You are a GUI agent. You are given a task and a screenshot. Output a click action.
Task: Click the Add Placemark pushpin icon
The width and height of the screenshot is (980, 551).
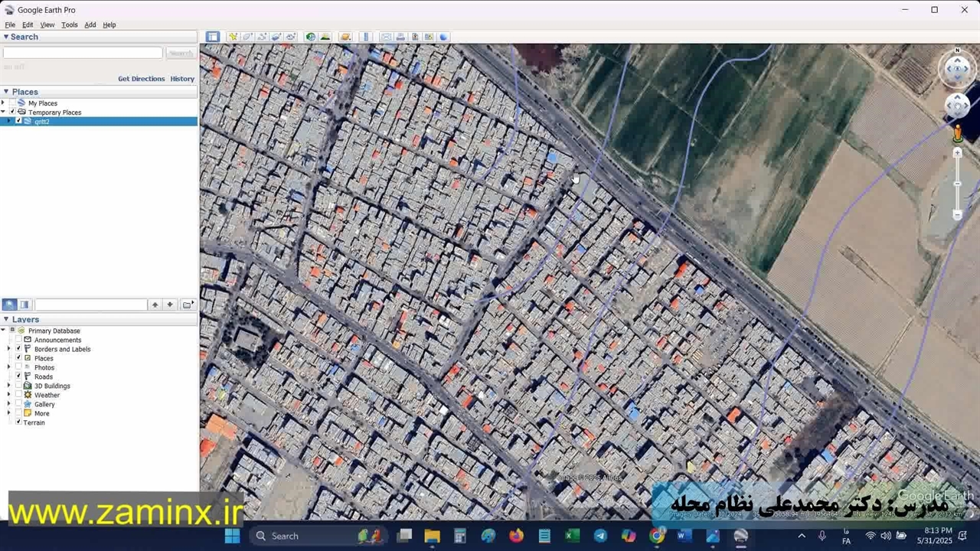[x=233, y=37]
